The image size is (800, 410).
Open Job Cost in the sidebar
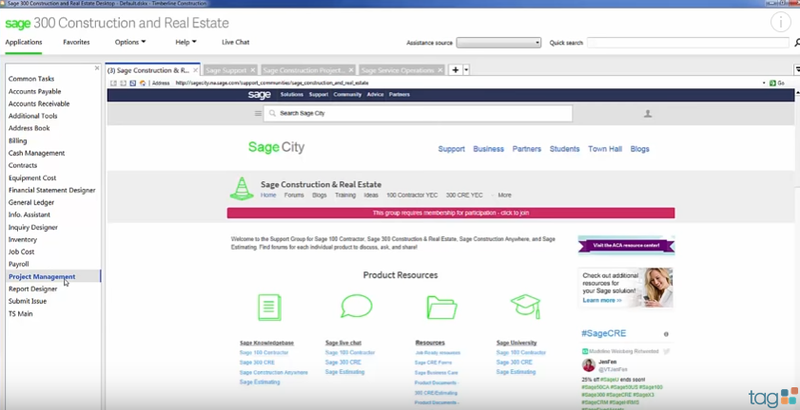21,252
